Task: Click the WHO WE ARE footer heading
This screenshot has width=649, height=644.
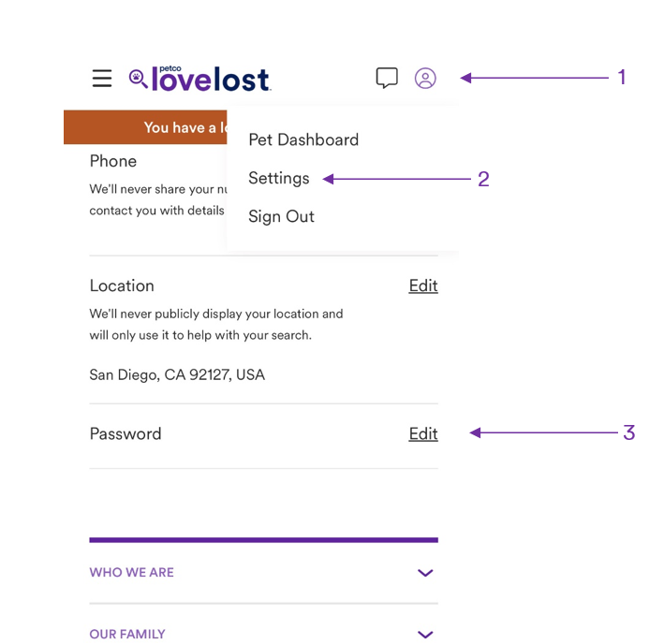Action: [x=132, y=573]
